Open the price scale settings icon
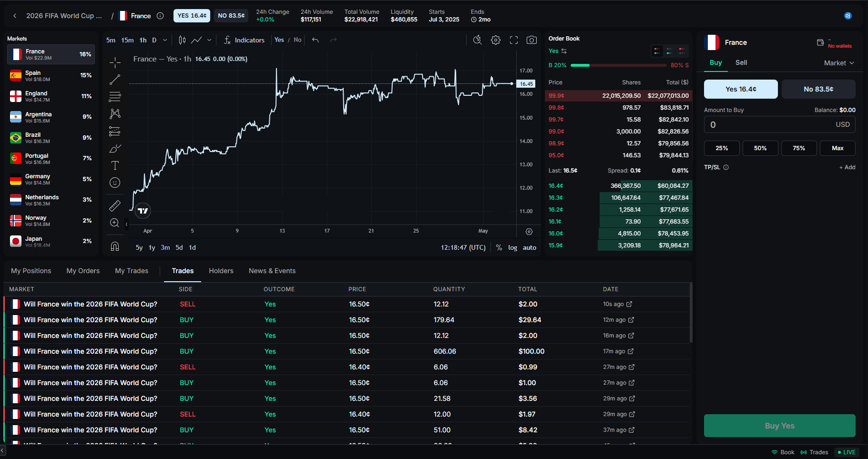This screenshot has width=868, height=459. coord(529,232)
